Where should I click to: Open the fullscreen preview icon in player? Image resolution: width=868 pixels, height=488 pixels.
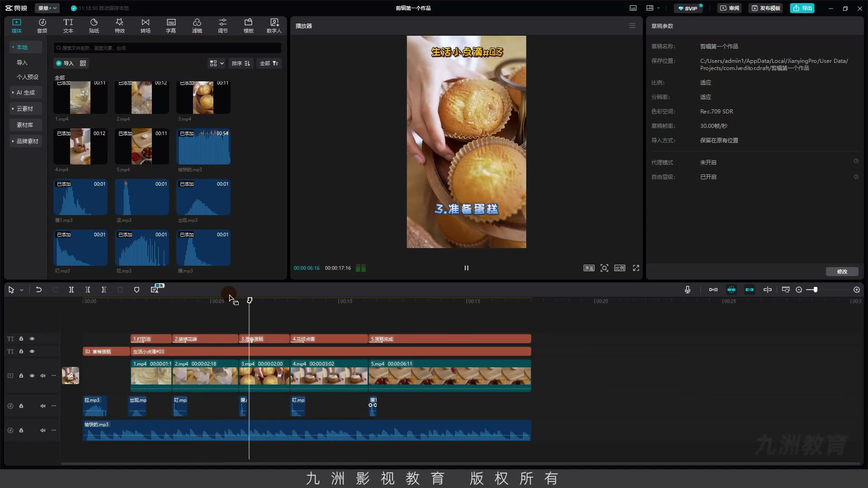click(x=636, y=268)
